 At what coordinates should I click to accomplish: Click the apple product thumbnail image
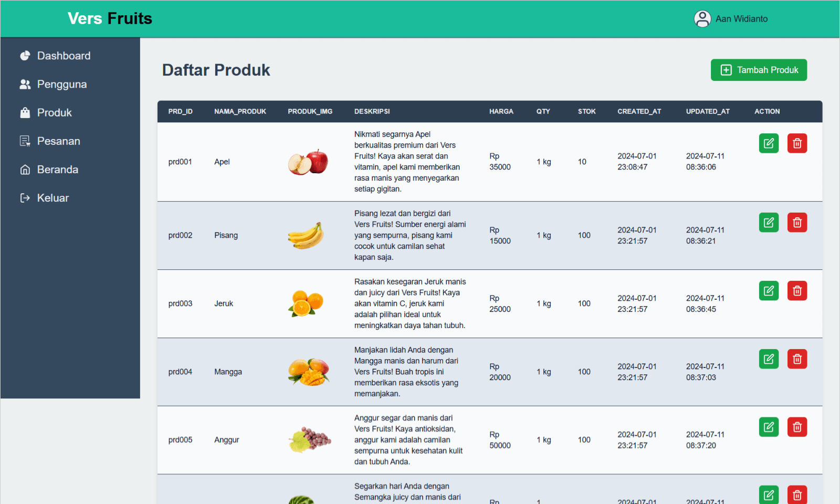pyautogui.click(x=308, y=162)
